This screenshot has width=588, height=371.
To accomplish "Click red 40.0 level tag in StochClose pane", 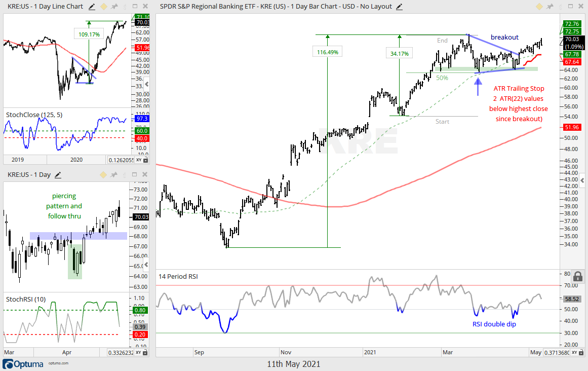I will (x=142, y=138).
